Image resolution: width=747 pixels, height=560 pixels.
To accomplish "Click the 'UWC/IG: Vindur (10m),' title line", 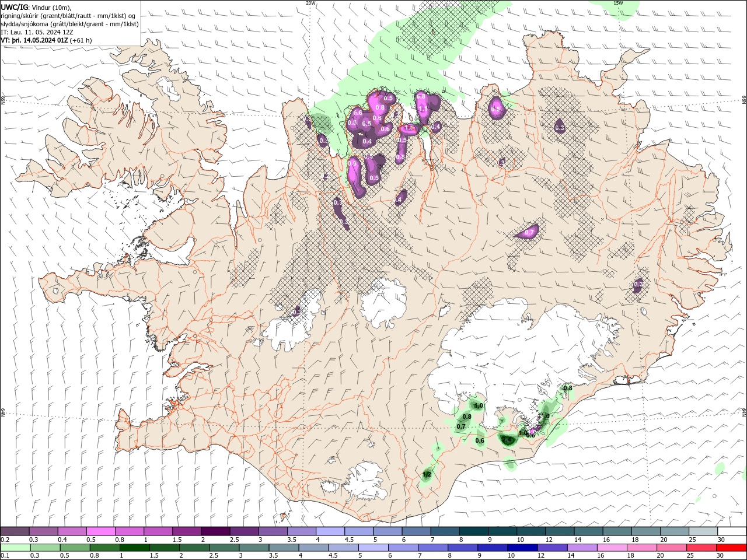I will coord(36,7).
